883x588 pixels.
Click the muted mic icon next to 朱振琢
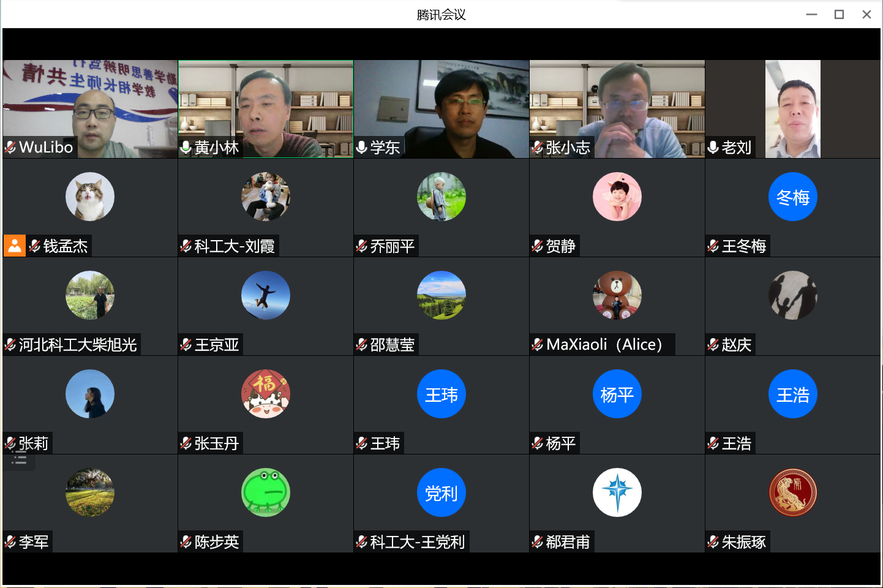713,542
